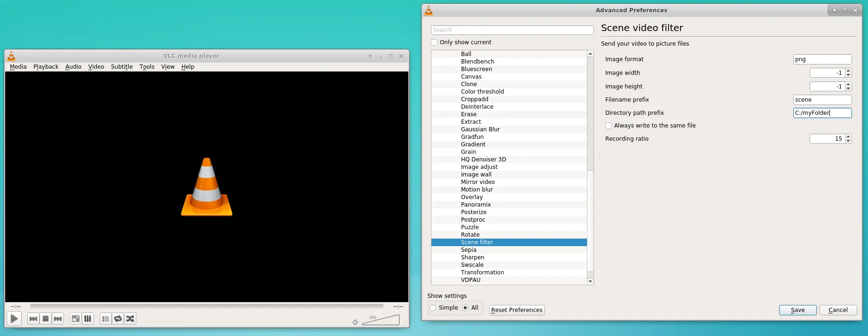Select Transformation in the filter list

pos(509,272)
